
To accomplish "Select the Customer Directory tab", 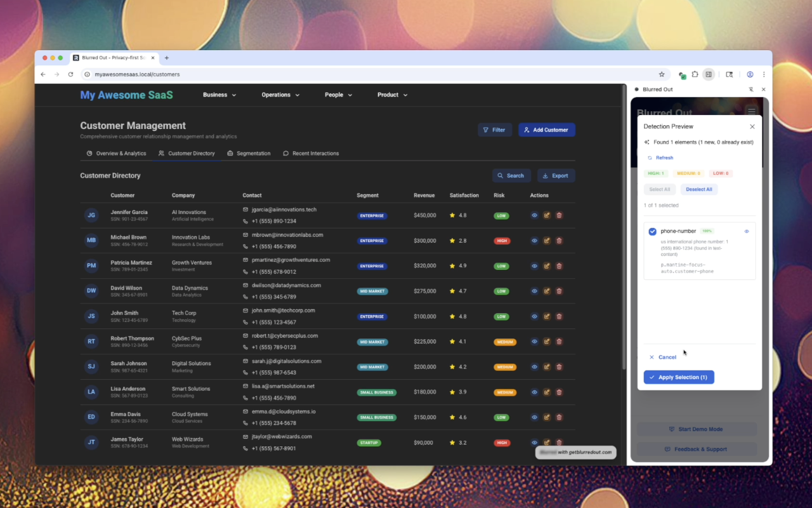I will click(187, 154).
